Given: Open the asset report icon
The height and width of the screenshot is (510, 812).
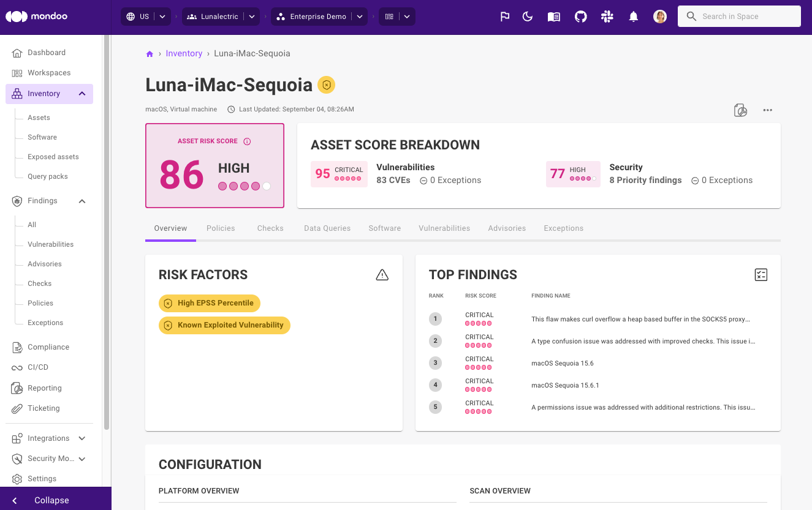Looking at the screenshot, I should pos(740,110).
